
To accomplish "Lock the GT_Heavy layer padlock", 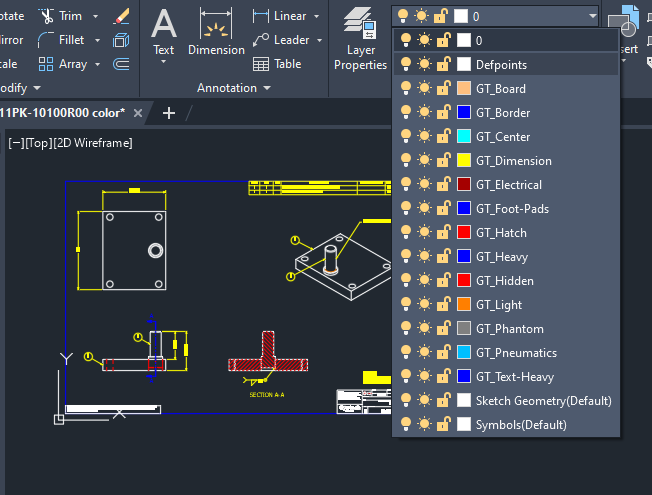I will click(444, 256).
